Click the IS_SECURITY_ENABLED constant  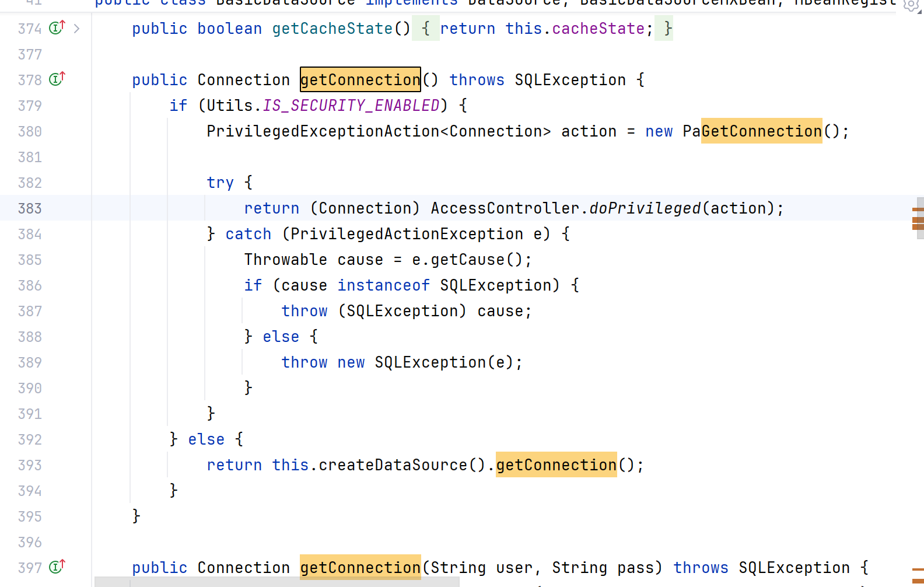[x=351, y=106]
